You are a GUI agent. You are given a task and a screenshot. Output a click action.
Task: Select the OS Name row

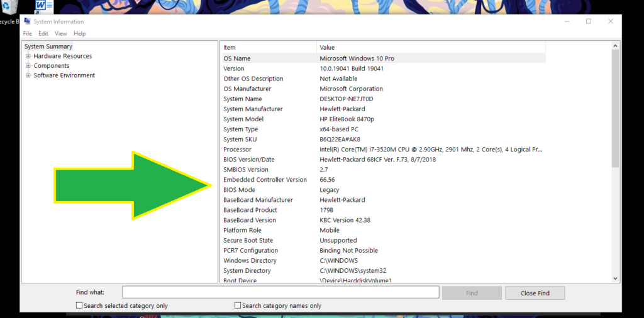click(x=384, y=58)
